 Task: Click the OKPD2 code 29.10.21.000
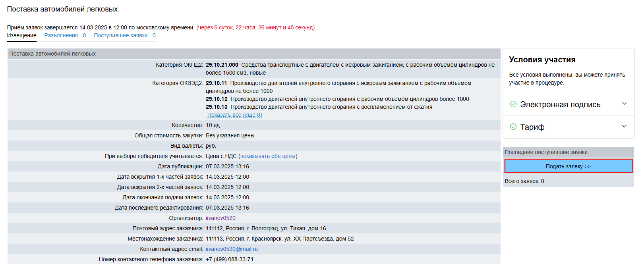tap(222, 65)
